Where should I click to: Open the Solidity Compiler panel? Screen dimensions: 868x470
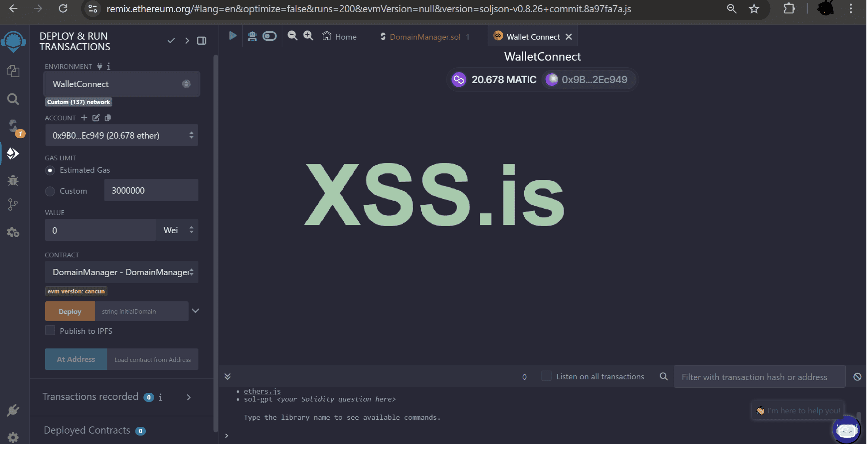13,127
